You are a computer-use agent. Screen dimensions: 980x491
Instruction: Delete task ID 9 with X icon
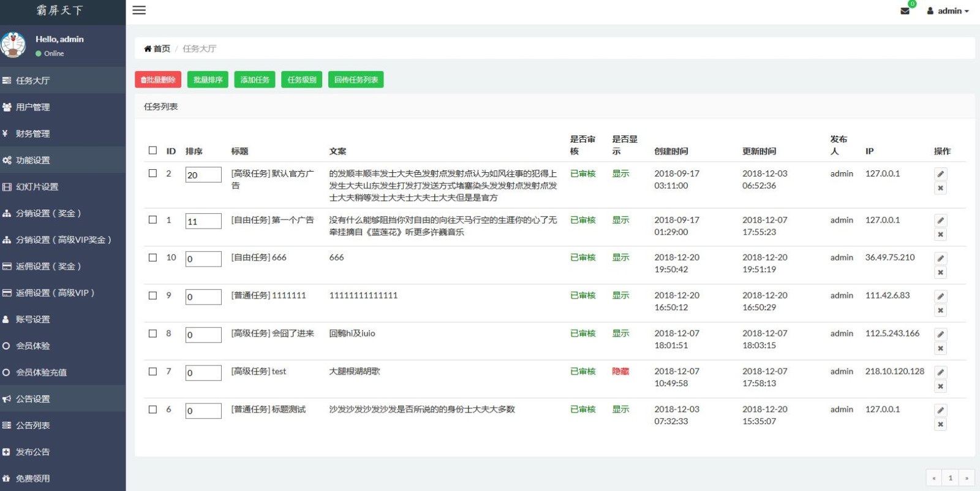pyautogui.click(x=940, y=311)
